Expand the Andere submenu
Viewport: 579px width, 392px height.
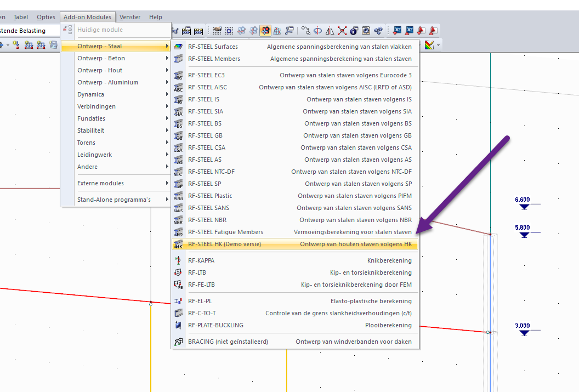coord(116,167)
